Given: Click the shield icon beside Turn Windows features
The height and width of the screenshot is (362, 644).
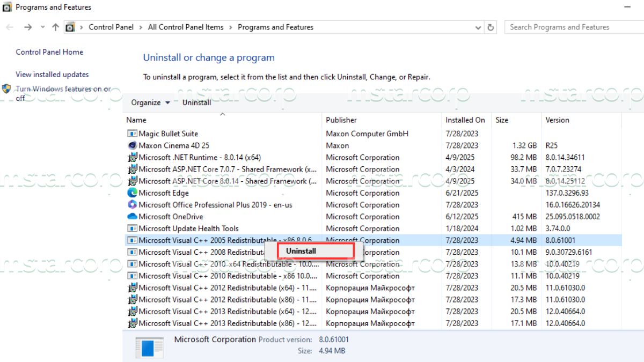Looking at the screenshot, I should pos(6,89).
